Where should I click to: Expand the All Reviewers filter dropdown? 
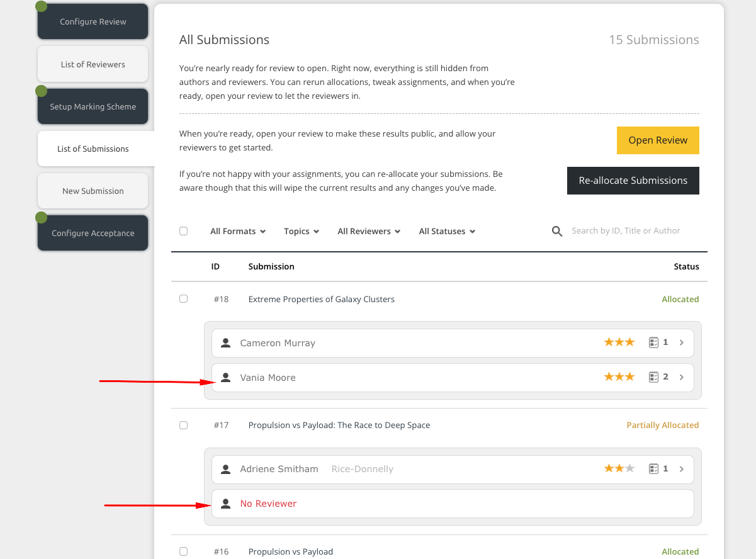(x=369, y=231)
